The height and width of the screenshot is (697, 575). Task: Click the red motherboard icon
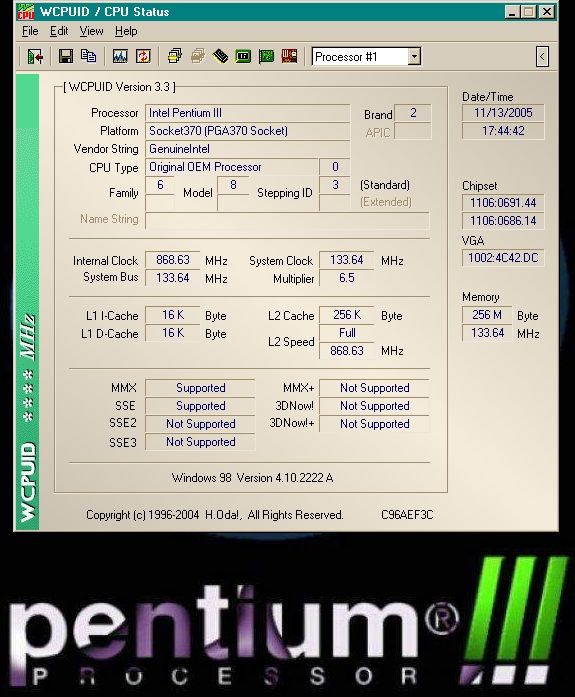289,56
